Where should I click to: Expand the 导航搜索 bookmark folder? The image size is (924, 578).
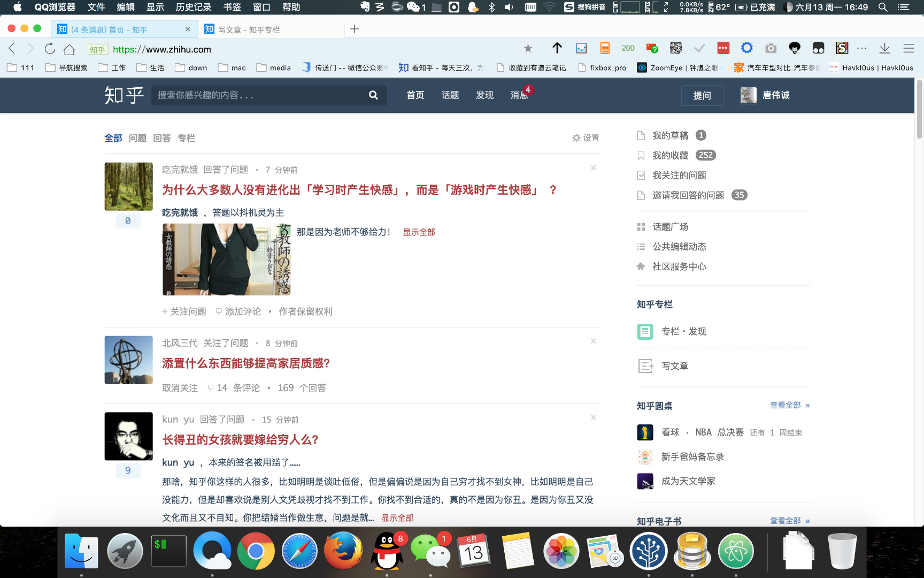67,67
